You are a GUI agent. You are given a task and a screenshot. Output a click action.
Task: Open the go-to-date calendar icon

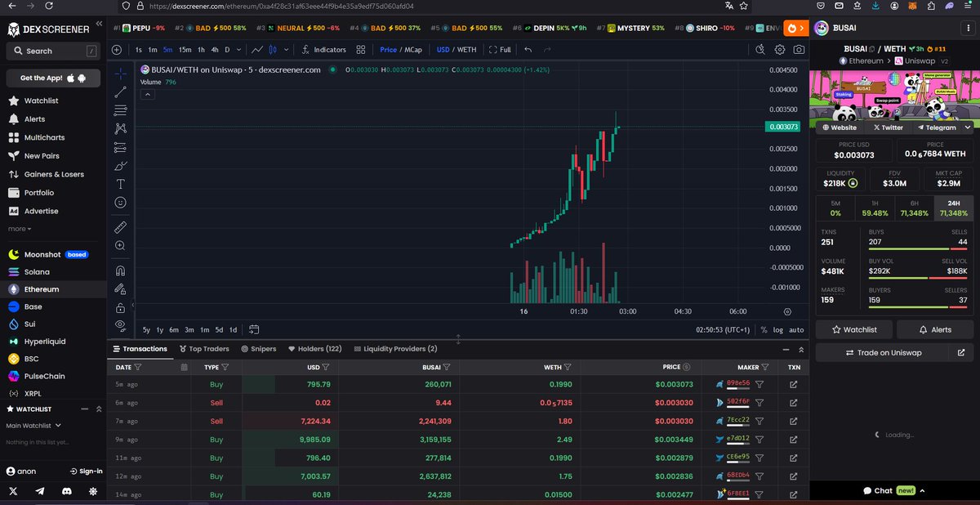click(x=254, y=330)
